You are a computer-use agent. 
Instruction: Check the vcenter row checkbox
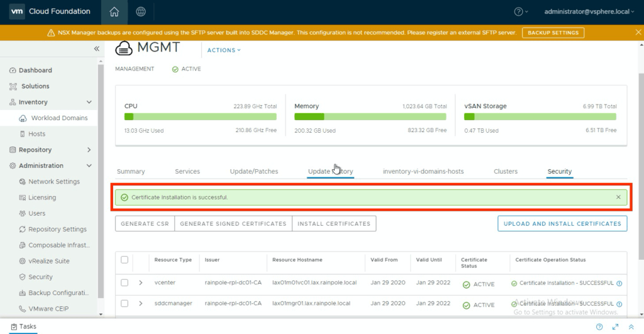125,284
